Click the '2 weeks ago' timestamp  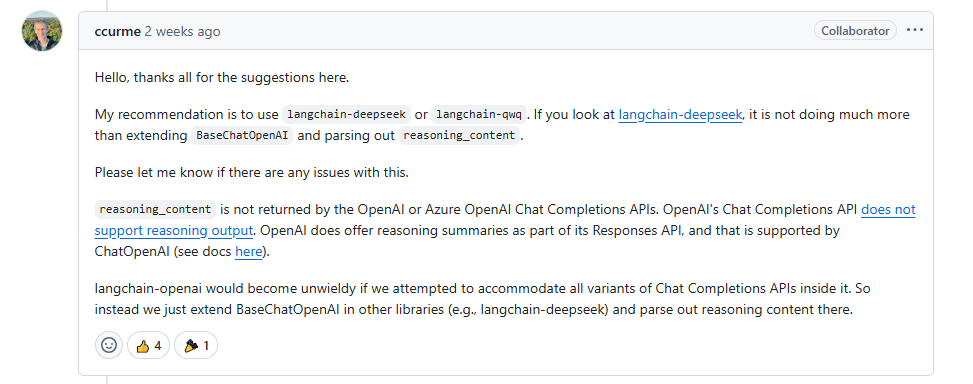pyautogui.click(x=182, y=31)
